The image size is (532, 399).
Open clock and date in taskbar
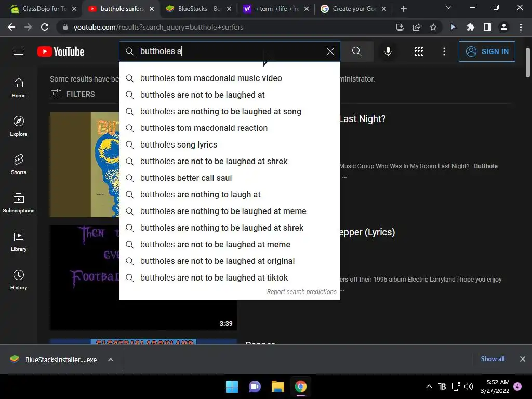tap(495, 387)
